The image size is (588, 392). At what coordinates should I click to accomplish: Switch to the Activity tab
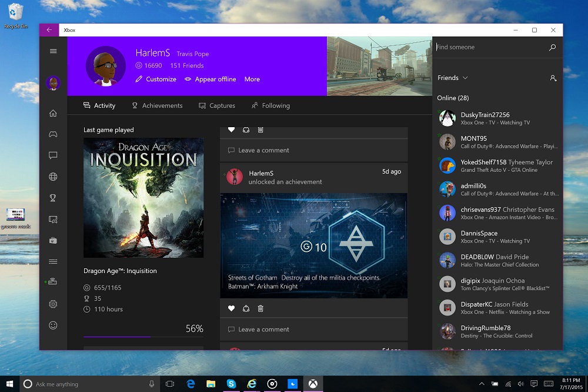coord(99,105)
